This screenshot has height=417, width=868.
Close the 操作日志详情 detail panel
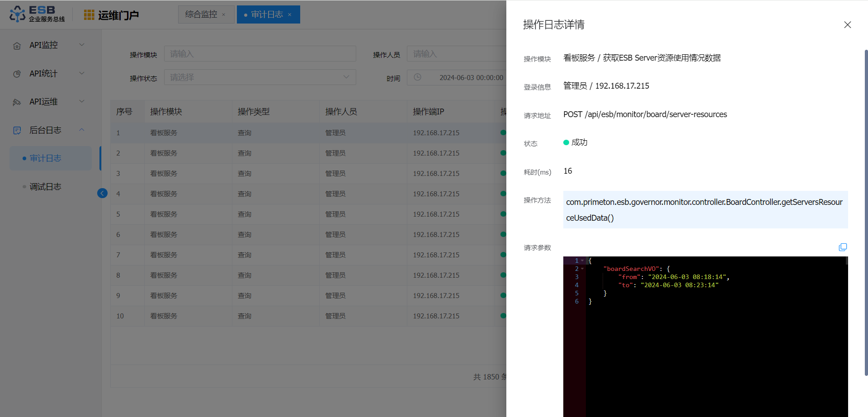[847, 25]
